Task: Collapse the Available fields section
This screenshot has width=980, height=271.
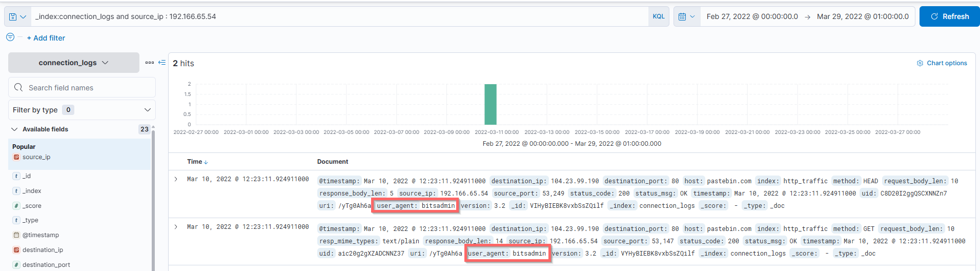Action: [14, 129]
